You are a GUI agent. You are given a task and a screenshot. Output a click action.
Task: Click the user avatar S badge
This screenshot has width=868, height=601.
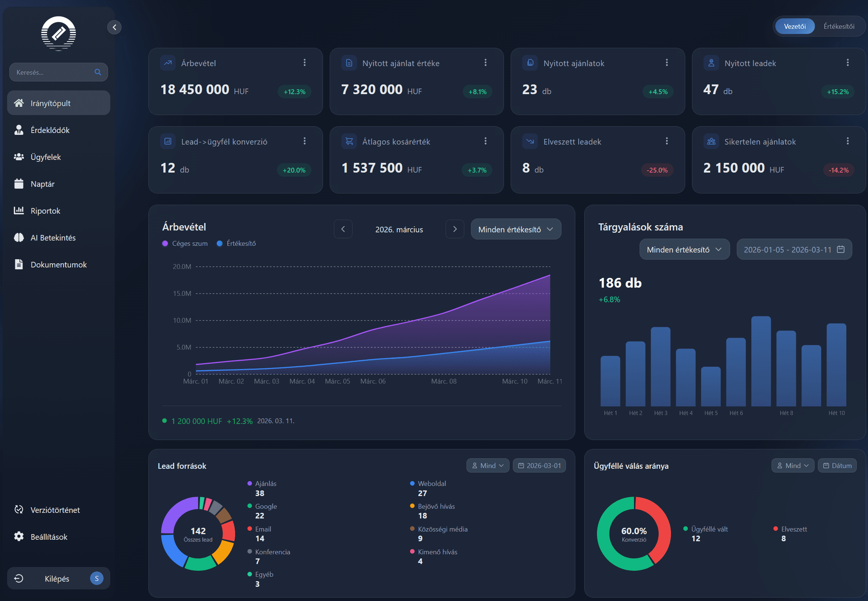(x=97, y=579)
